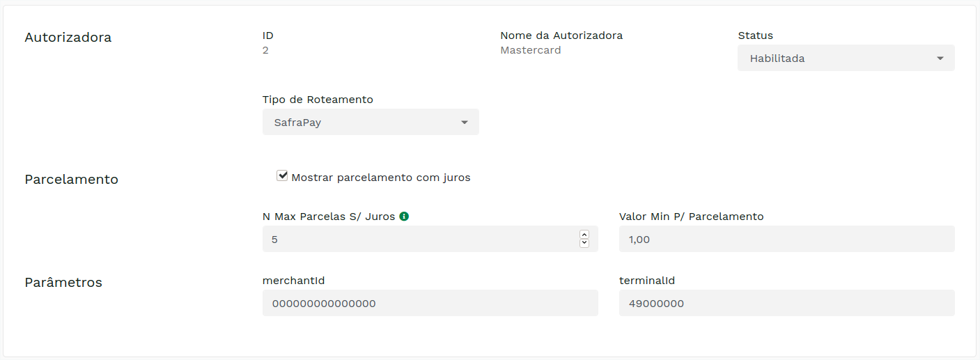This screenshot has height=360, width=980.
Task: Click the info icon beside N Max Parcelas
Action: [404, 217]
